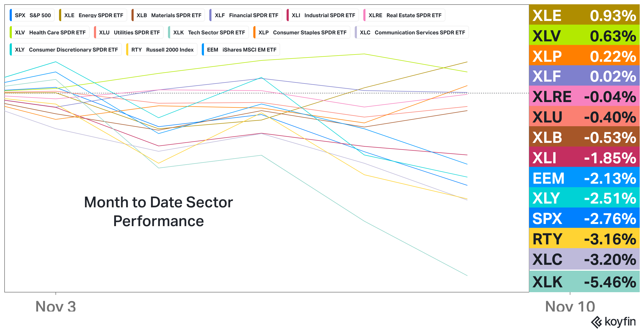This screenshot has height=333, width=644.
Task: Click the Koyfin logo icon
Action: (x=596, y=322)
